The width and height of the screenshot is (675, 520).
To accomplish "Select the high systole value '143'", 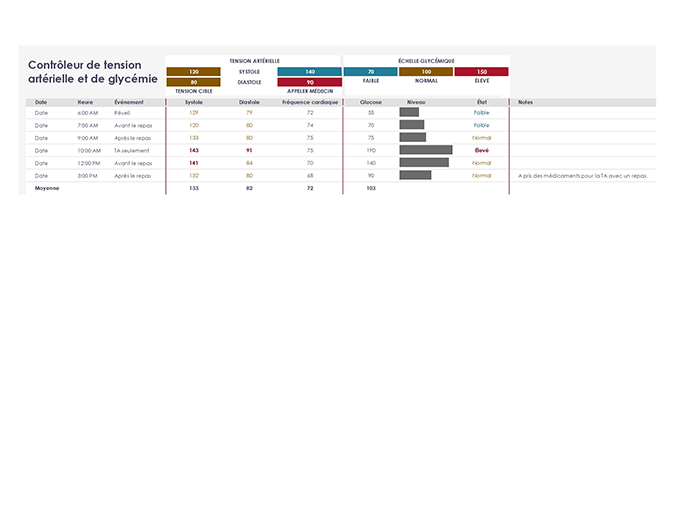I will [x=194, y=151].
